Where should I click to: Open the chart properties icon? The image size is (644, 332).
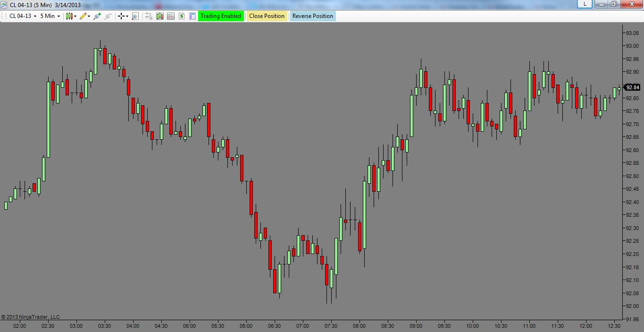tap(192, 16)
